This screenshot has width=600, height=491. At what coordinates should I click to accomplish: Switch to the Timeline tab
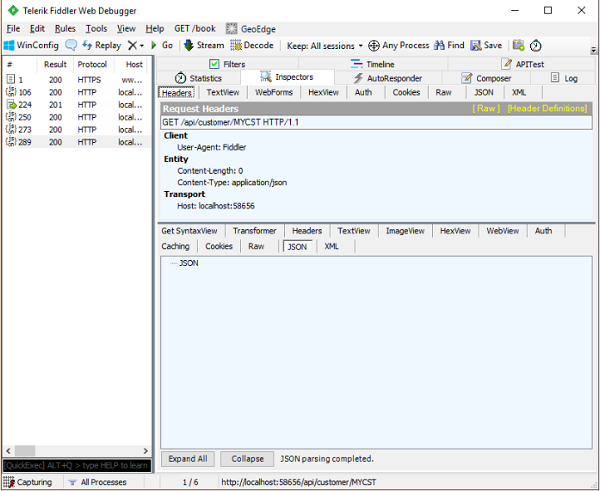click(x=372, y=64)
